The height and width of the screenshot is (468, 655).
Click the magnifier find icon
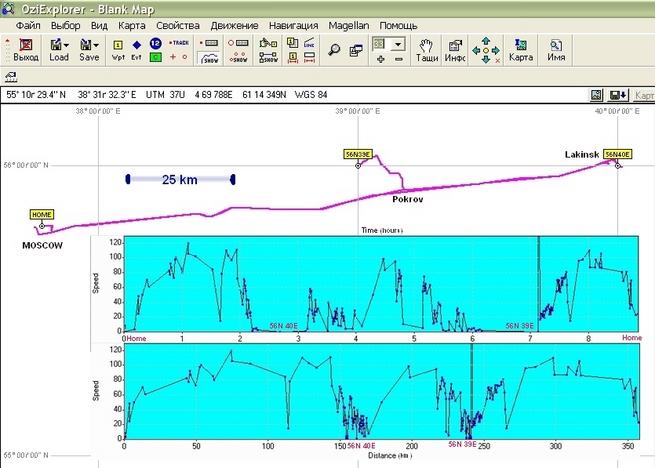(x=334, y=50)
